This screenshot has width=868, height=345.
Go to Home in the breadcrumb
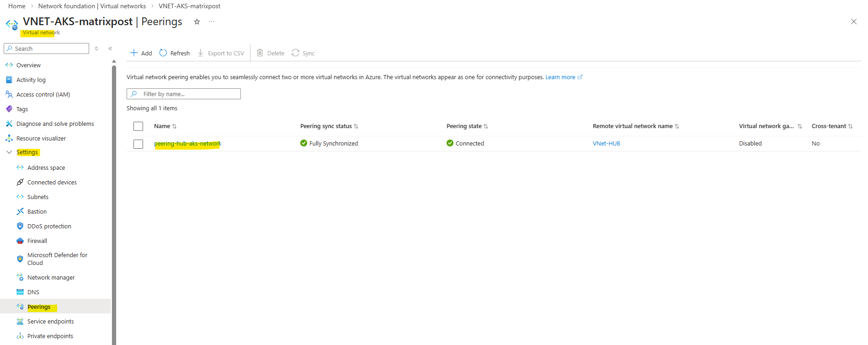click(17, 6)
